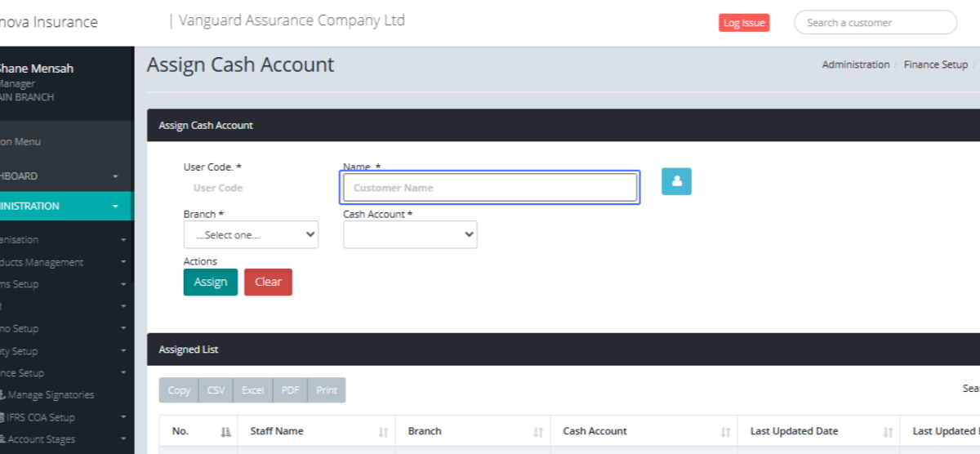Click sort arrows in Branch column header

coord(538,432)
